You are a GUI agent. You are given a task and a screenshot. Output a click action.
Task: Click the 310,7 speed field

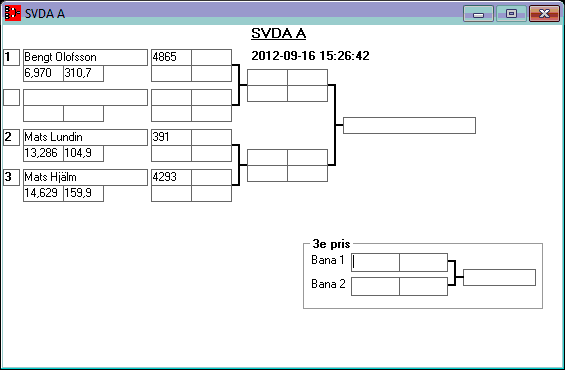84,73
